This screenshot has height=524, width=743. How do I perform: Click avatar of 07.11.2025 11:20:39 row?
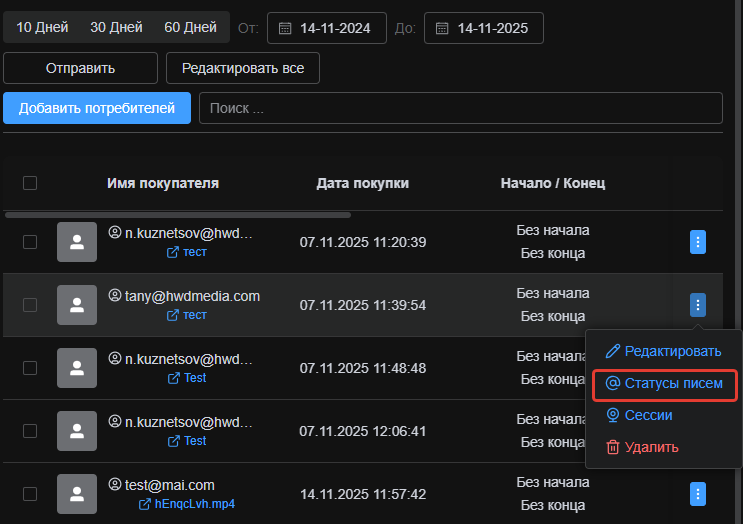[x=77, y=242]
